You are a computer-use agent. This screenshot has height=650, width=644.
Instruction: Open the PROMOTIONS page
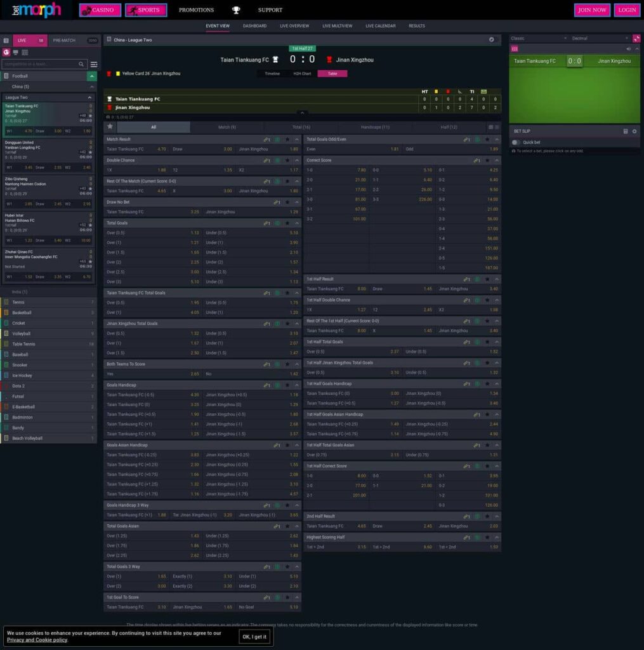coord(197,10)
